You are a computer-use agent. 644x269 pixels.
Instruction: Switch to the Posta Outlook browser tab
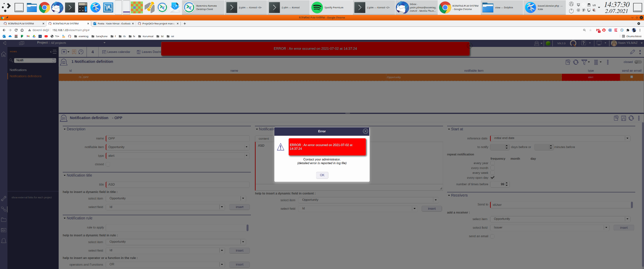click(x=113, y=24)
